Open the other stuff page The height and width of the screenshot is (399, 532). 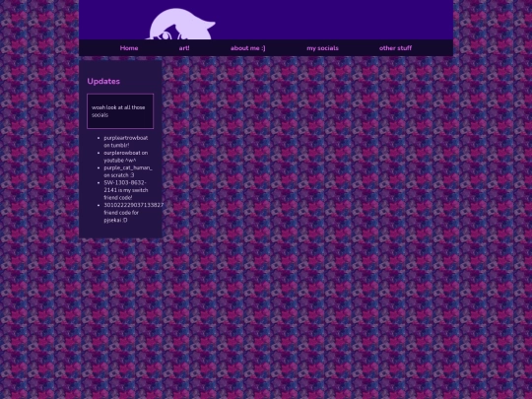(395, 48)
